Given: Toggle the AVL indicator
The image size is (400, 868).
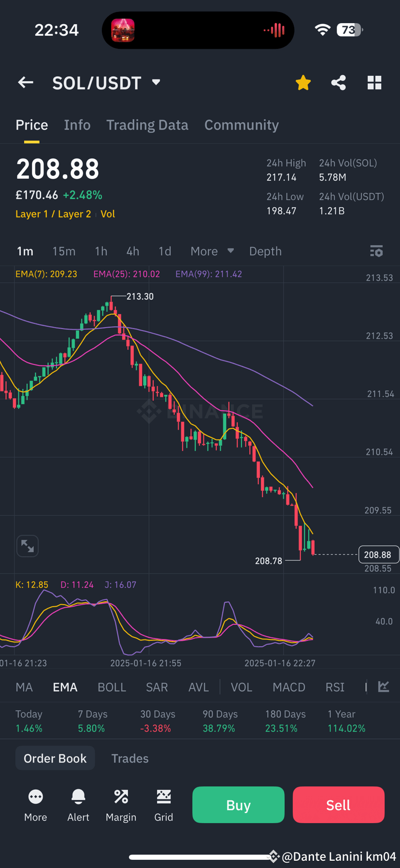Looking at the screenshot, I should (199, 687).
